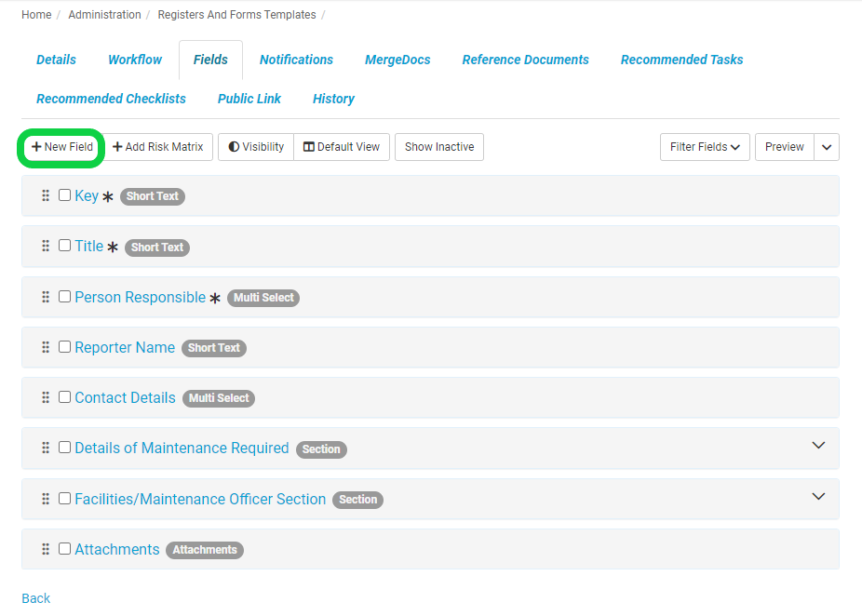Open Administration in the breadcrumb

[x=104, y=15]
